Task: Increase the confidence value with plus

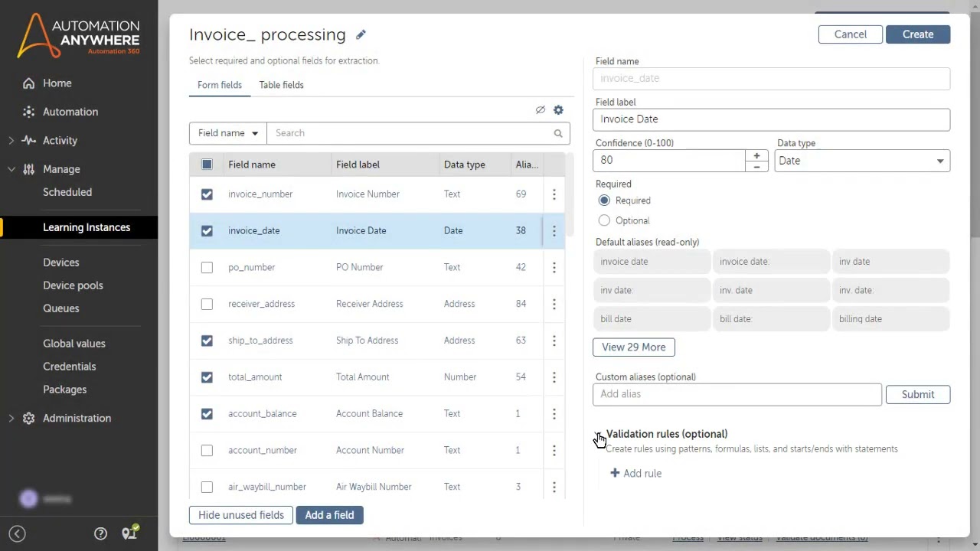Action: [756, 155]
